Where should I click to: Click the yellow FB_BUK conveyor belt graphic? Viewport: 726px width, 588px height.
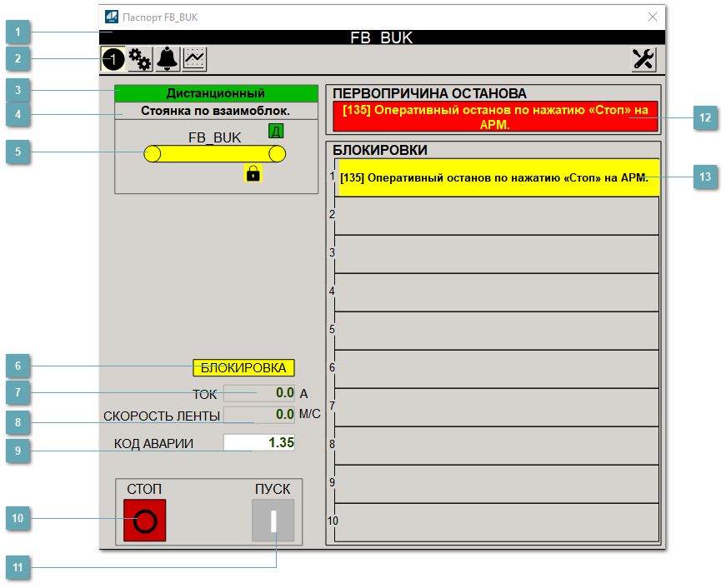tap(214, 154)
